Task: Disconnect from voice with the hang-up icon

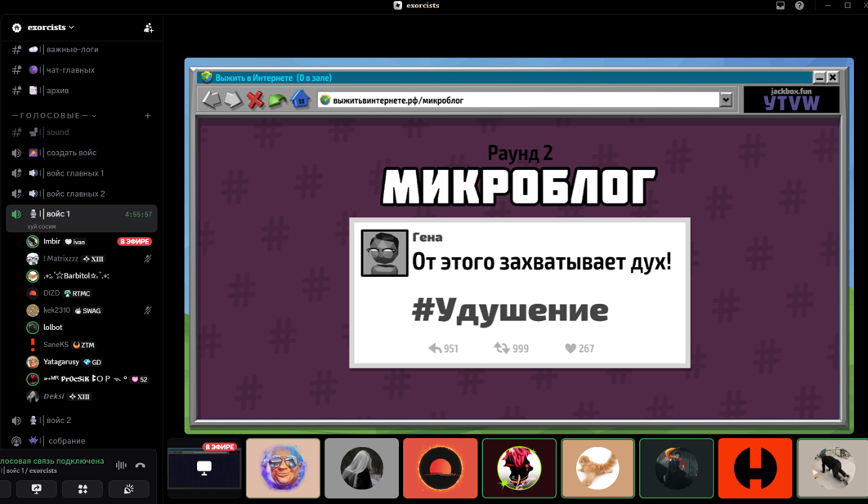Action: [141, 466]
